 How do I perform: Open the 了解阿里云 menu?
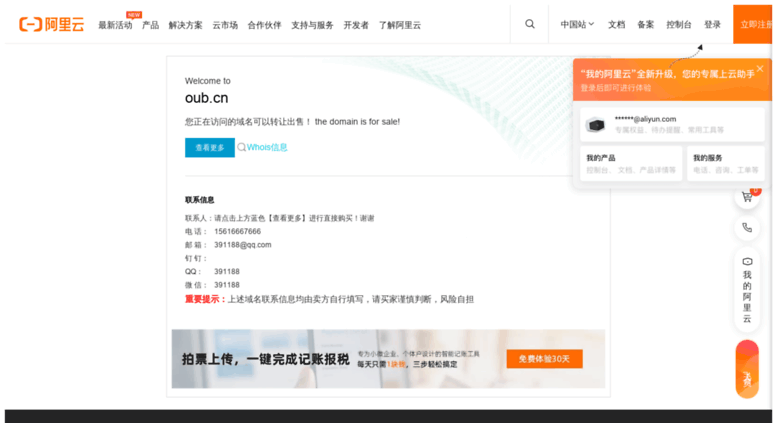pyautogui.click(x=399, y=25)
